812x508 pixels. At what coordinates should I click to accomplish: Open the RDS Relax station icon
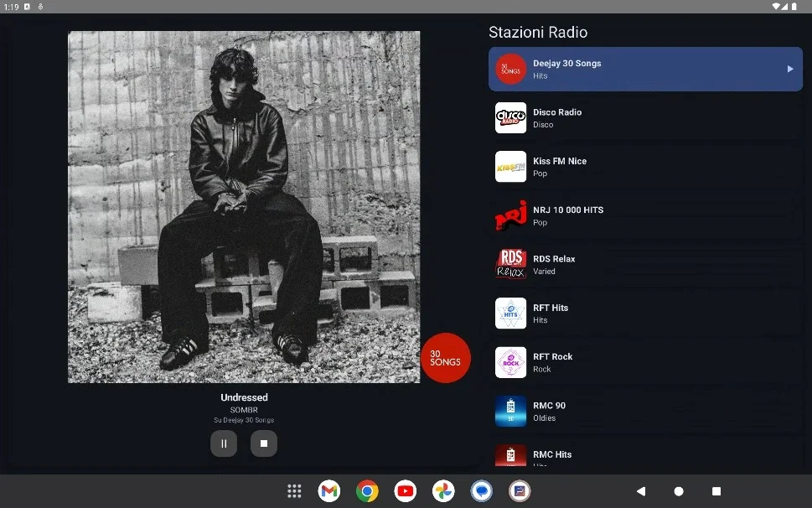click(x=510, y=265)
